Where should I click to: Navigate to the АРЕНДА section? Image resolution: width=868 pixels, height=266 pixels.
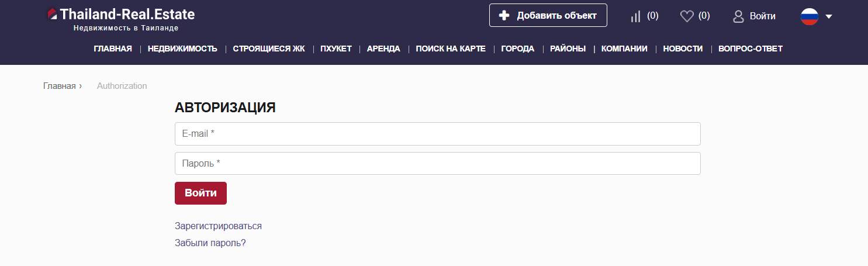click(x=383, y=49)
